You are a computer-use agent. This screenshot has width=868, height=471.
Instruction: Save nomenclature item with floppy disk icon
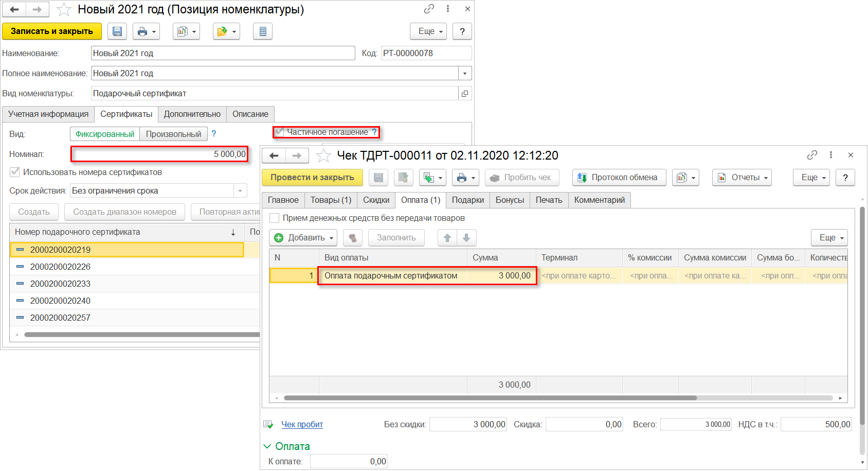(x=117, y=31)
